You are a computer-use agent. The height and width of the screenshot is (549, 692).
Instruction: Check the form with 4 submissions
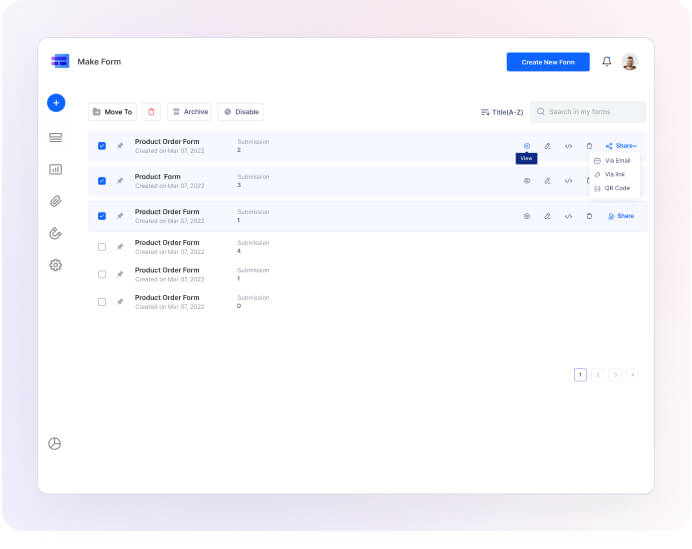(x=102, y=247)
